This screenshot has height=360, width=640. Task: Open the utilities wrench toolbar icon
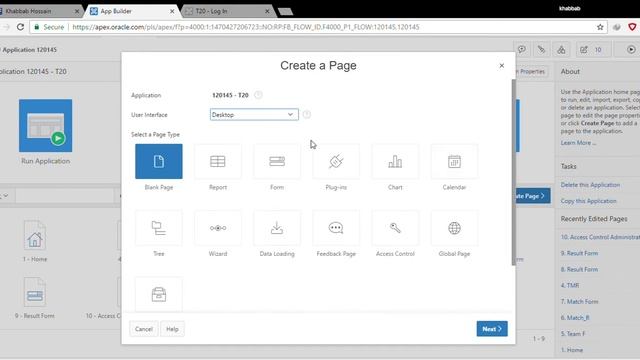(x=541, y=49)
